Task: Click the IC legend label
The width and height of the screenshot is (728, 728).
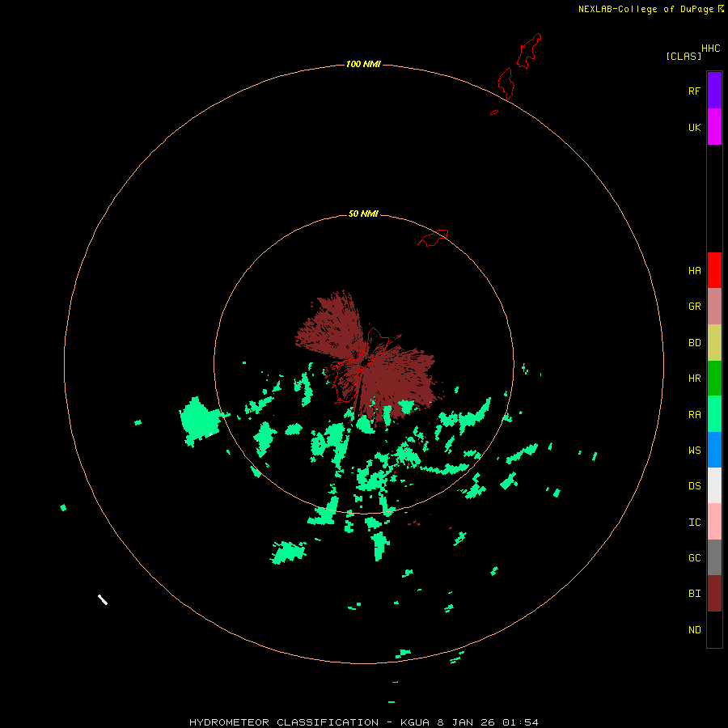Action: click(694, 522)
